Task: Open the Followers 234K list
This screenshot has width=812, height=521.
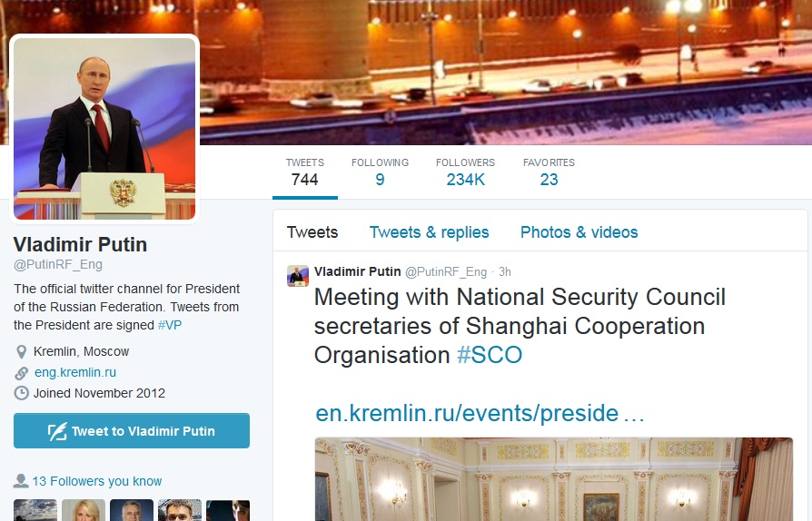Action: click(x=466, y=172)
